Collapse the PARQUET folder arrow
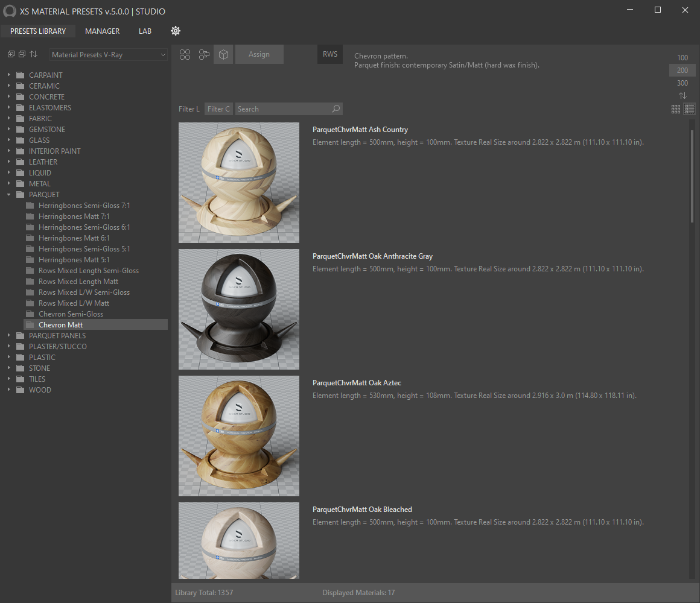This screenshot has height=603, width=700. click(9, 194)
